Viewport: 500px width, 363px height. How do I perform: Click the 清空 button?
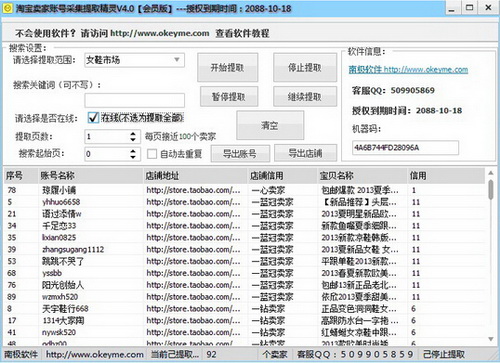(x=270, y=125)
